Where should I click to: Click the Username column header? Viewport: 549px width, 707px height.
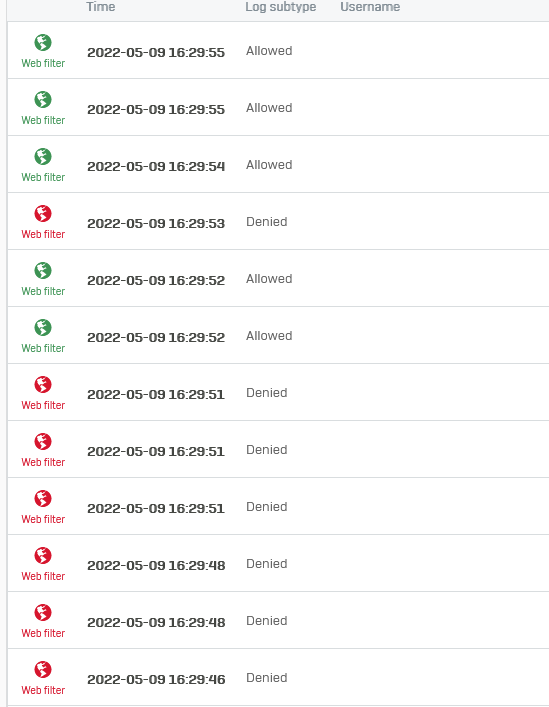370,7
